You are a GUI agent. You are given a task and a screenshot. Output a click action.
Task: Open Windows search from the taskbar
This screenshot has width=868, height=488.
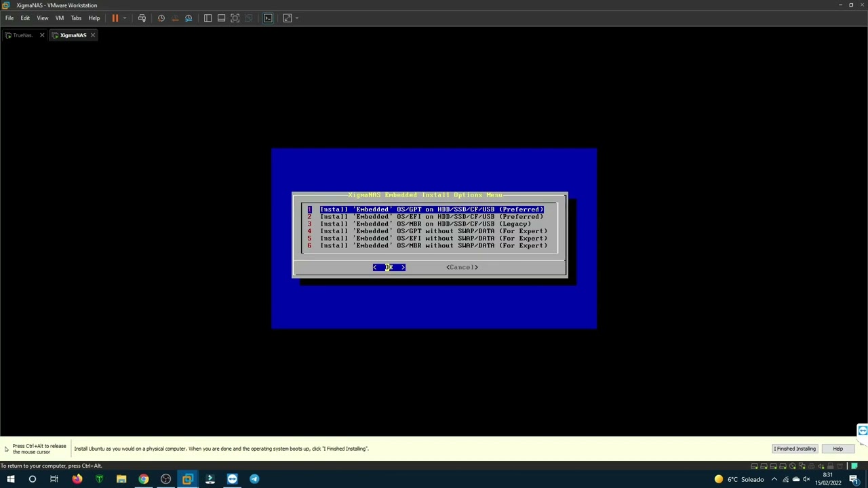[32, 479]
